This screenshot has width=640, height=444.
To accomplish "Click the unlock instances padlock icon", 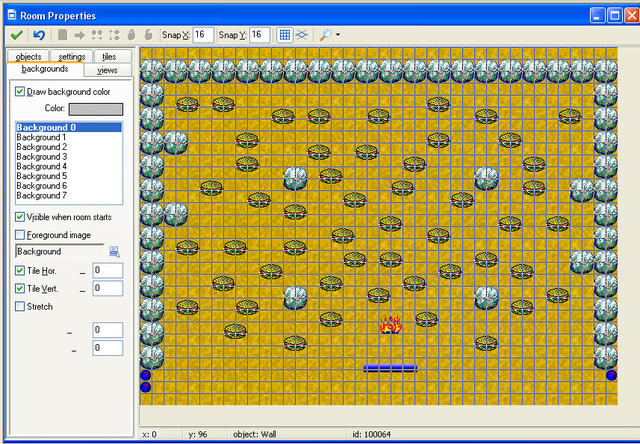I will pyautogui.click(x=148, y=35).
